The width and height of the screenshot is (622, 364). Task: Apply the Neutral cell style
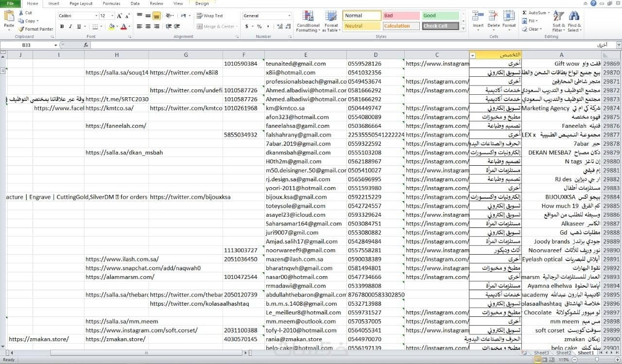[362, 26]
